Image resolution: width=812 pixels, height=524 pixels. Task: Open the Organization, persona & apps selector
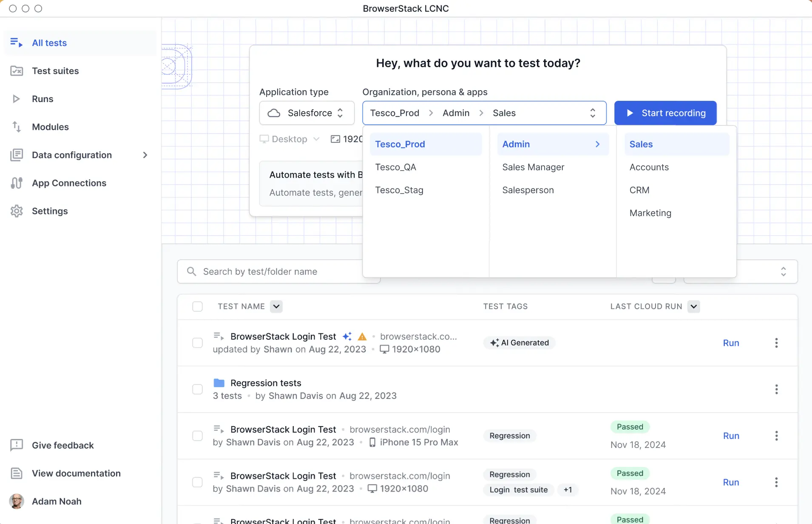click(484, 113)
